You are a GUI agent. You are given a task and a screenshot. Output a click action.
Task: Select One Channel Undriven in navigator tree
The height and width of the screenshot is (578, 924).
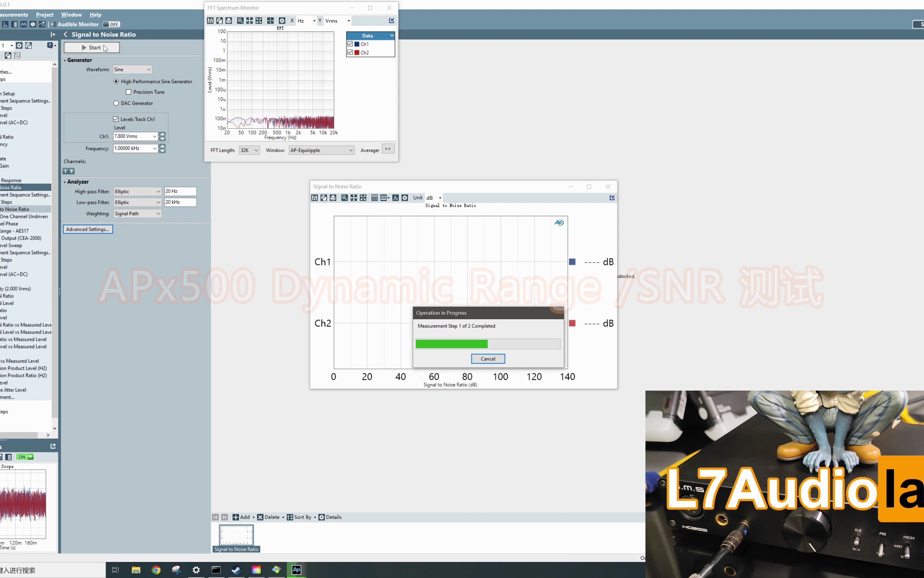24,216
